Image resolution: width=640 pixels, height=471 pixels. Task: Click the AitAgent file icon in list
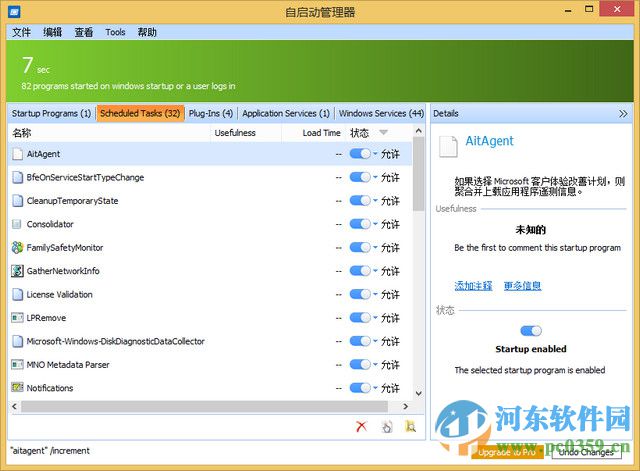click(17, 154)
